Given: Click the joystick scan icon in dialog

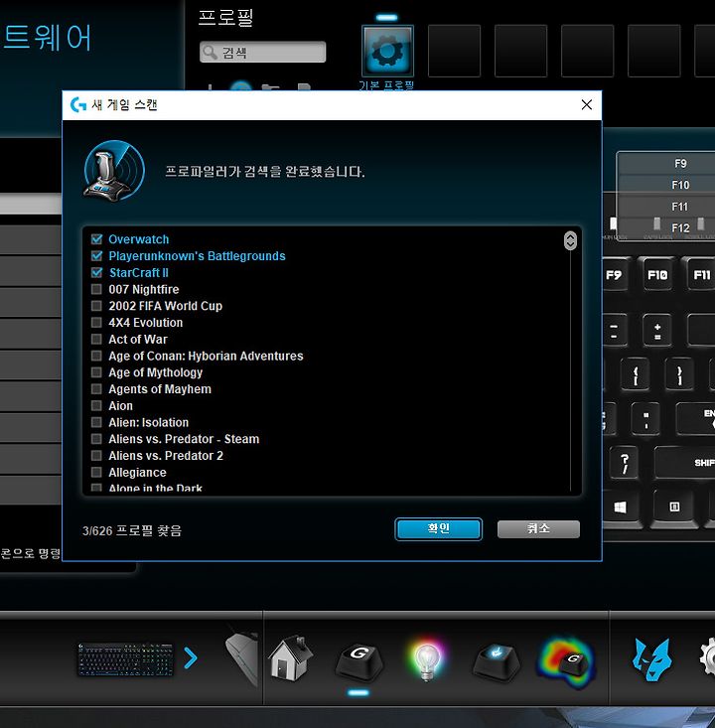Looking at the screenshot, I should (x=114, y=171).
